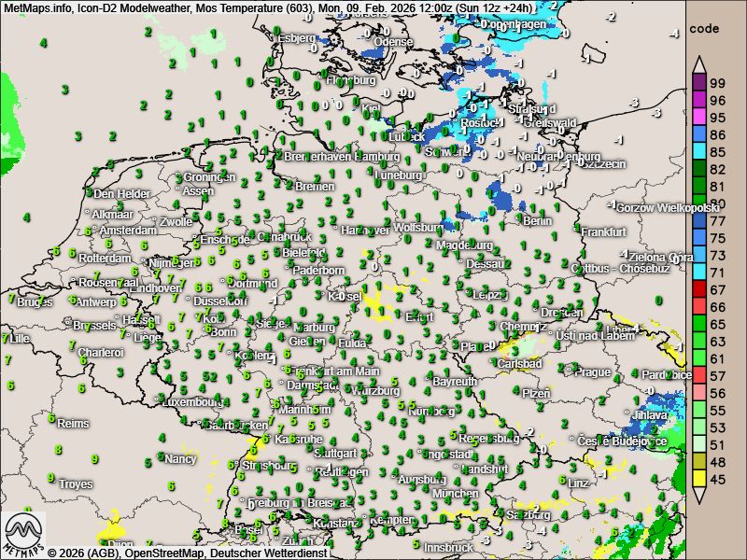Select the yellow code 45 legend swatch
The image size is (747, 560).
698,480
